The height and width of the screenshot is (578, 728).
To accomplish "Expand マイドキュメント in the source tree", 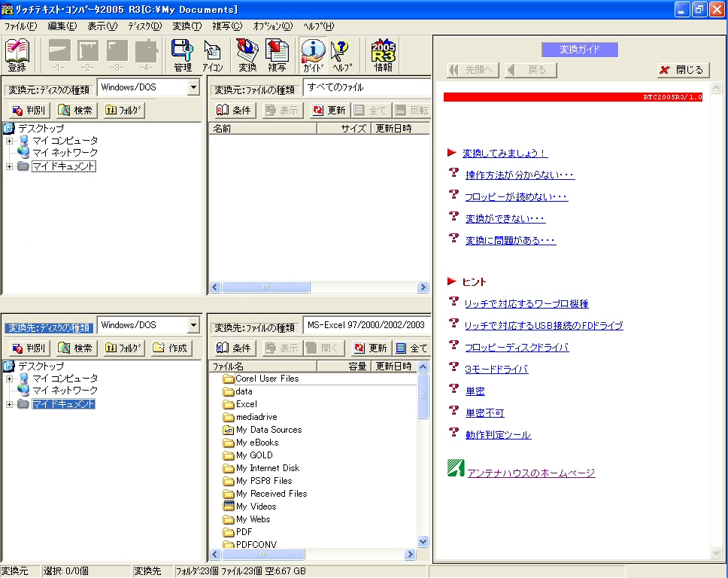I will (x=9, y=166).
